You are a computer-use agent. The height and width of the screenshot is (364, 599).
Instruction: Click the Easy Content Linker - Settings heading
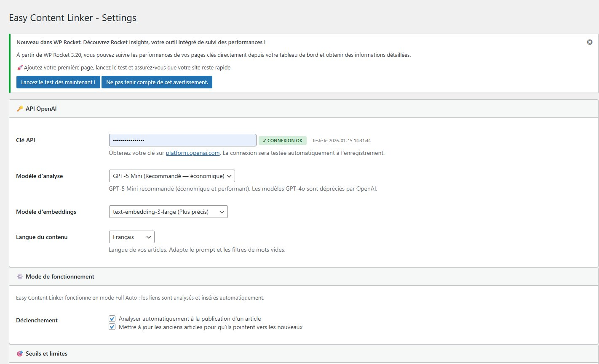72,18
